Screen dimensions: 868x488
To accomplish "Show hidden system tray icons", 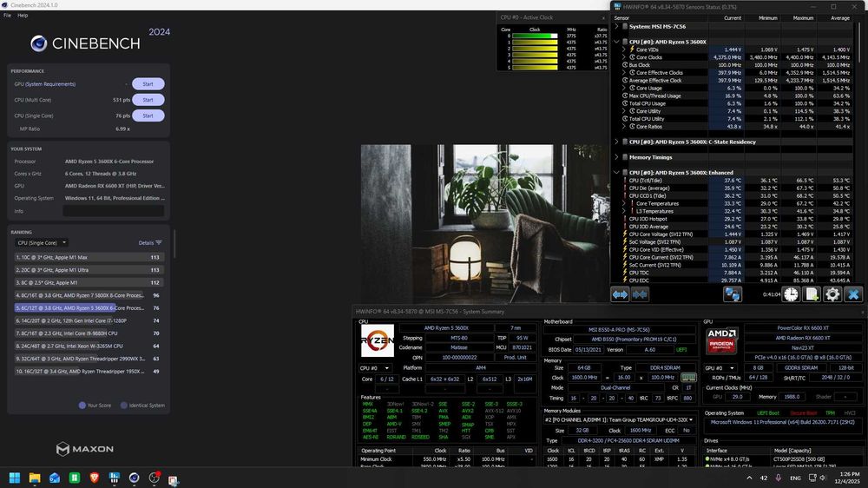I will point(749,478).
